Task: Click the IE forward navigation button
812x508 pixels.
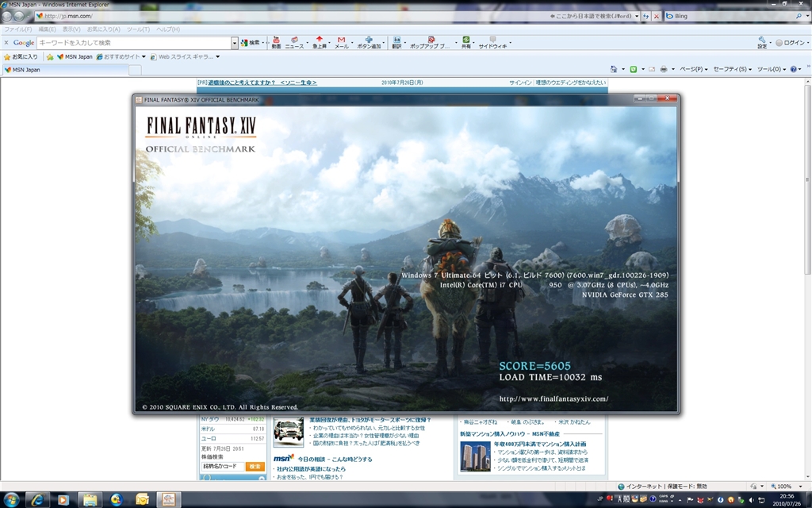Action: click(19, 16)
